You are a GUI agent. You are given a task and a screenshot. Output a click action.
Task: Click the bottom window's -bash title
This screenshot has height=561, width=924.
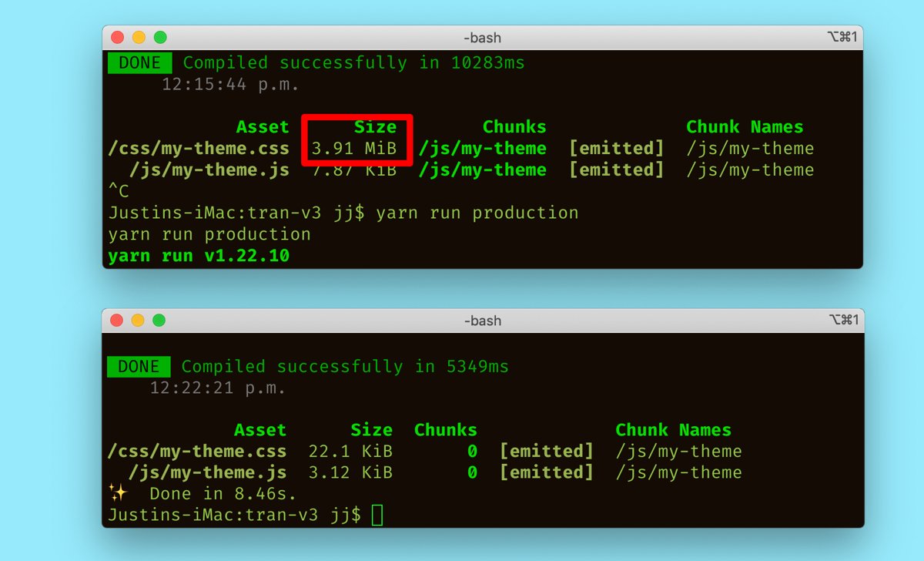coord(482,321)
